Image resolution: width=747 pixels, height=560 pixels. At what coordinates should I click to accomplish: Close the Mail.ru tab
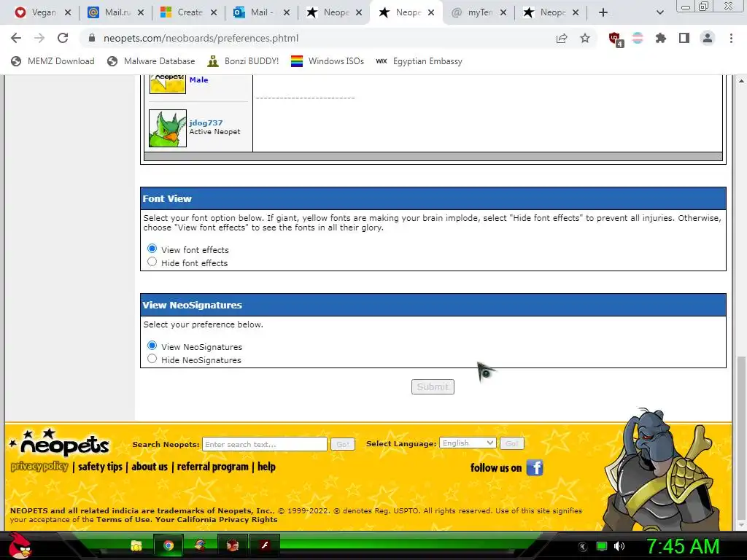(141, 12)
